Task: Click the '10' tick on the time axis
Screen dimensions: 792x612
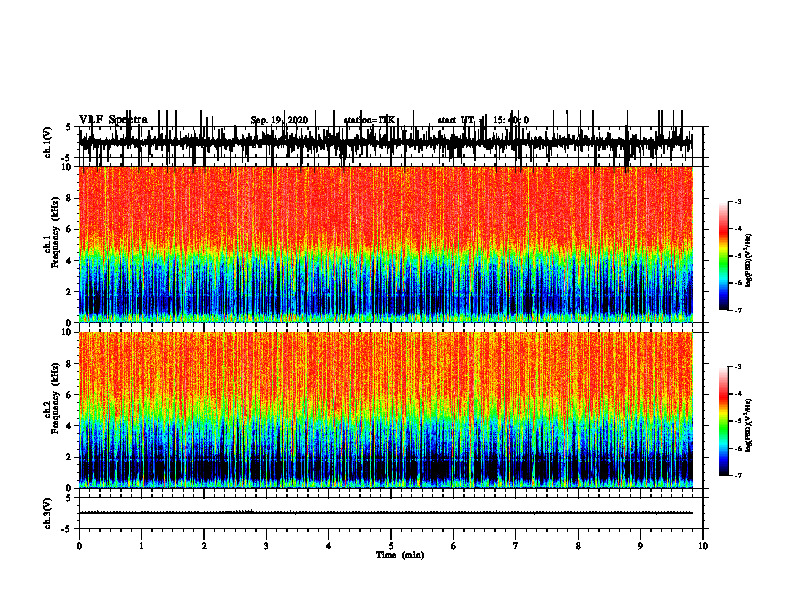Action: pos(703,546)
